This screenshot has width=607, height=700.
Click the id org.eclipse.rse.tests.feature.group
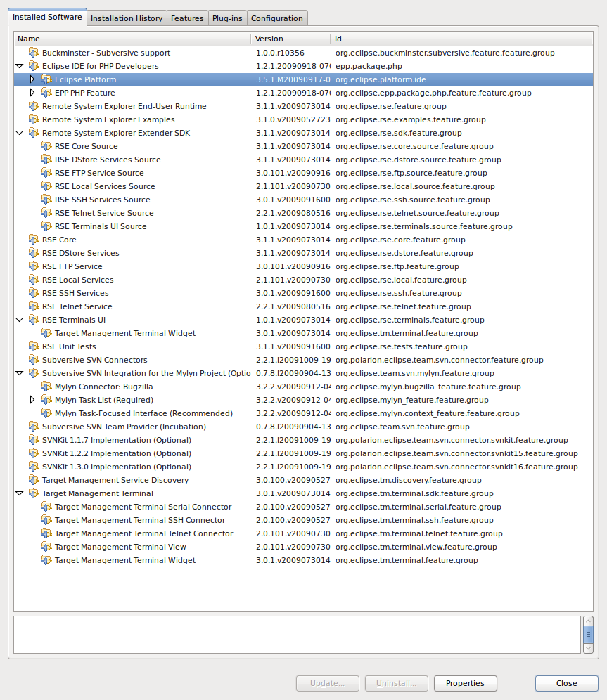coord(401,346)
